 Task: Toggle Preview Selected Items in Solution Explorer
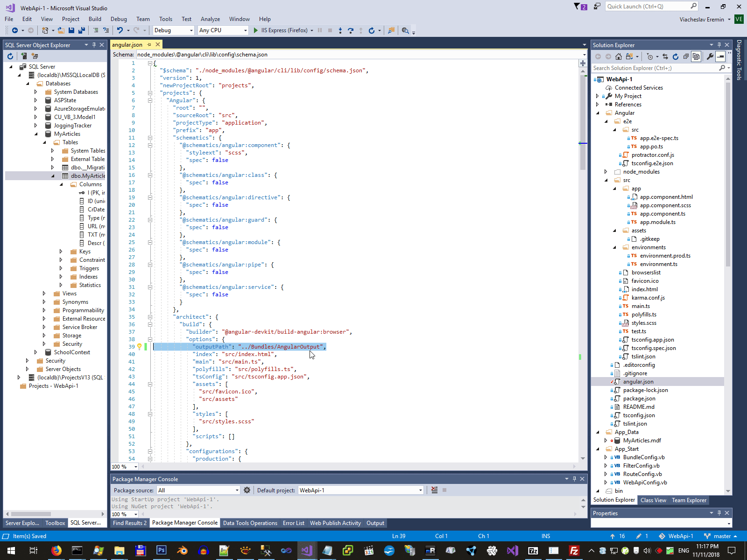720,56
